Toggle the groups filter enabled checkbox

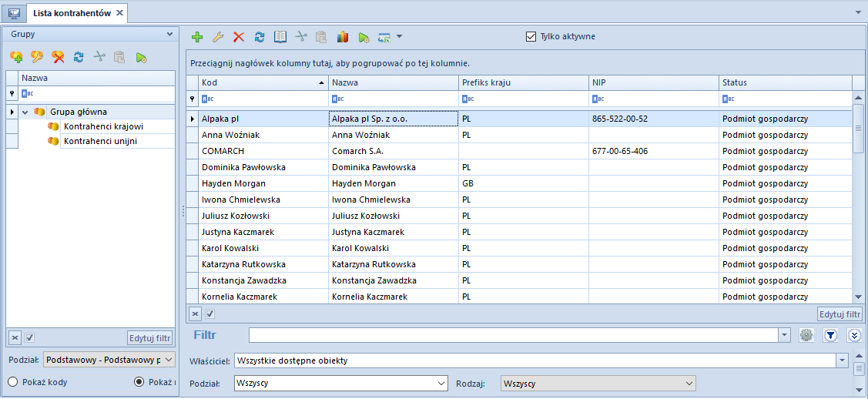[30, 337]
